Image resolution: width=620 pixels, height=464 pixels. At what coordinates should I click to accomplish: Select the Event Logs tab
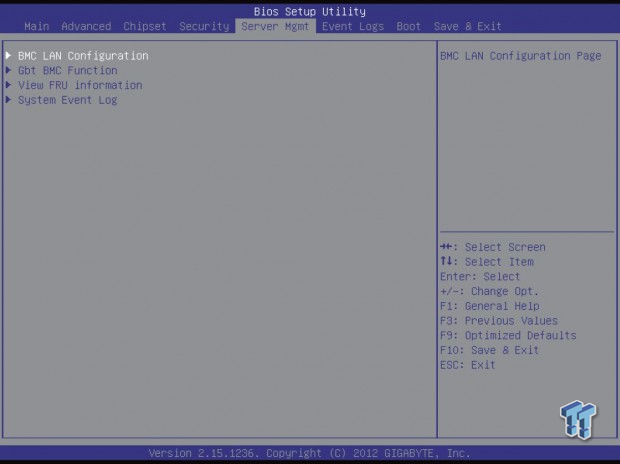353,27
